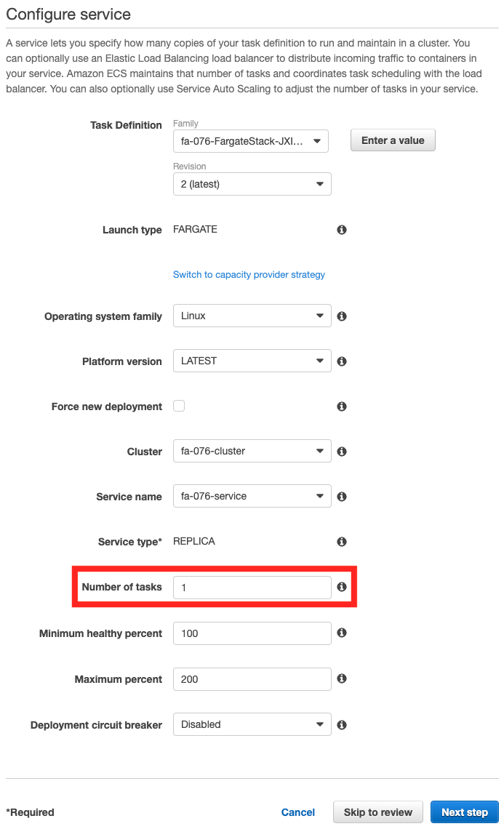Expand the Revision dropdown
The height and width of the screenshot is (829, 504).
[x=252, y=184]
